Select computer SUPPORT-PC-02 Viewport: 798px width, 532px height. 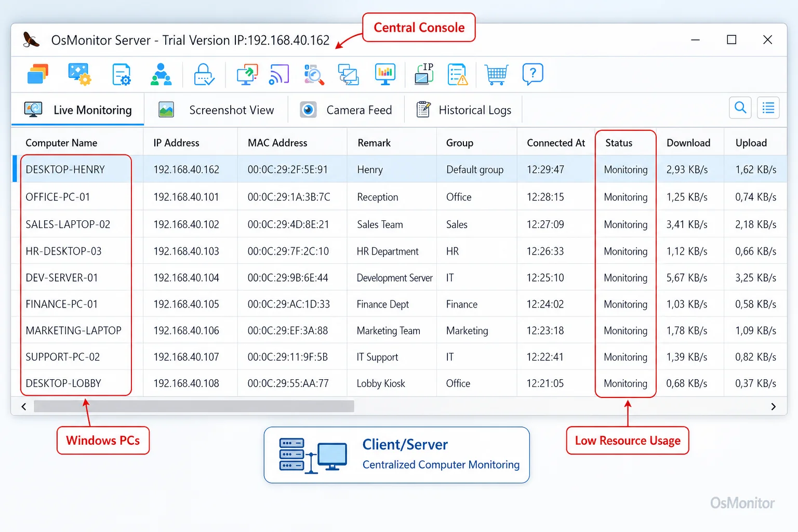(x=62, y=357)
